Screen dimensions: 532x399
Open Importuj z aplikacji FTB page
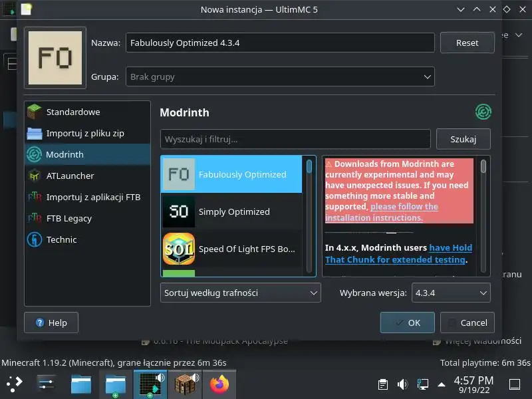pos(88,197)
